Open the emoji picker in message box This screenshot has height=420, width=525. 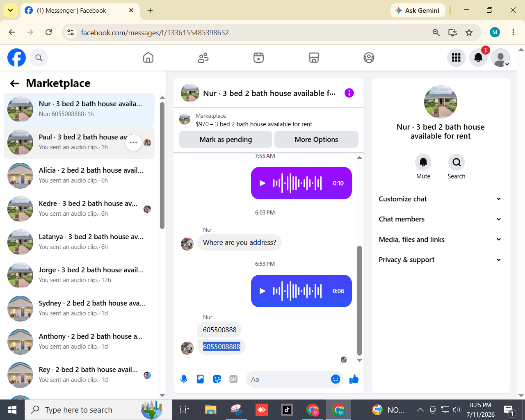pos(336,379)
